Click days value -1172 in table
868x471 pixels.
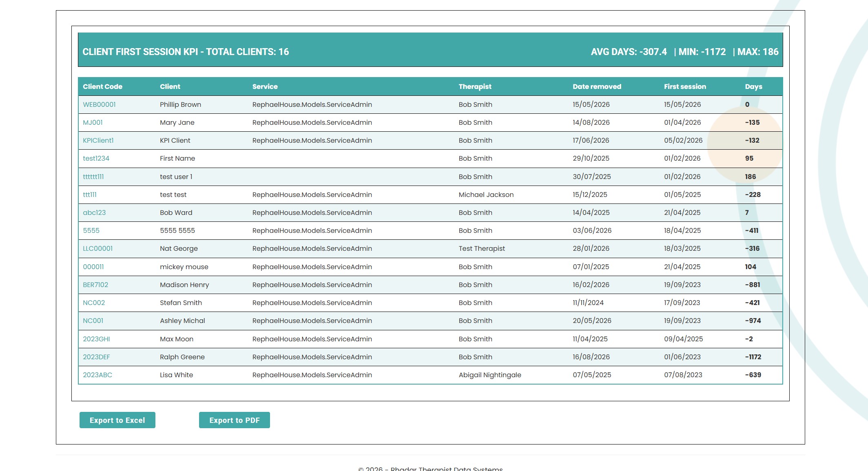[x=753, y=357]
